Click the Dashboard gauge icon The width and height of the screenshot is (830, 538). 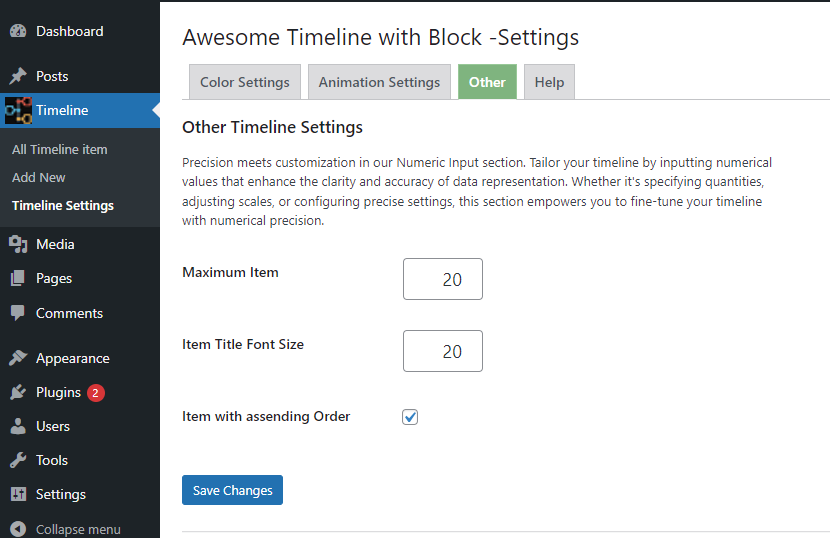(x=18, y=31)
